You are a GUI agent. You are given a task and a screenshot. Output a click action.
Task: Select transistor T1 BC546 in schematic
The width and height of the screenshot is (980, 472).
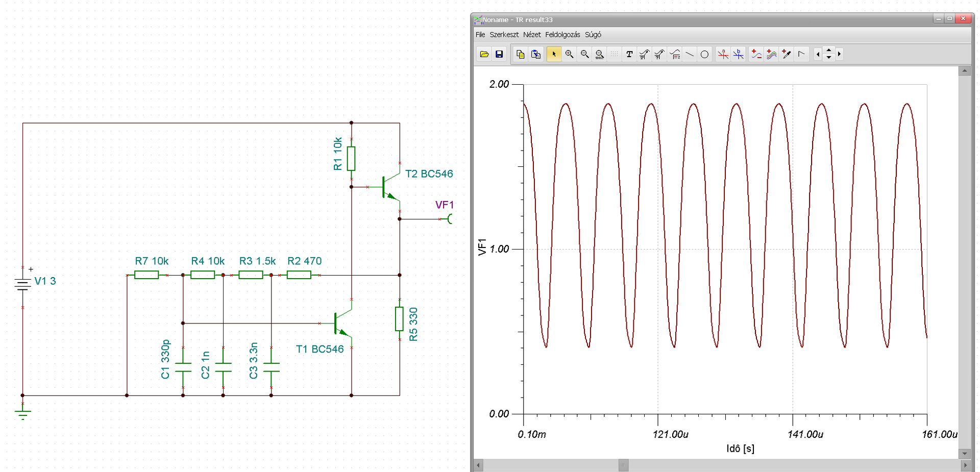coord(343,324)
